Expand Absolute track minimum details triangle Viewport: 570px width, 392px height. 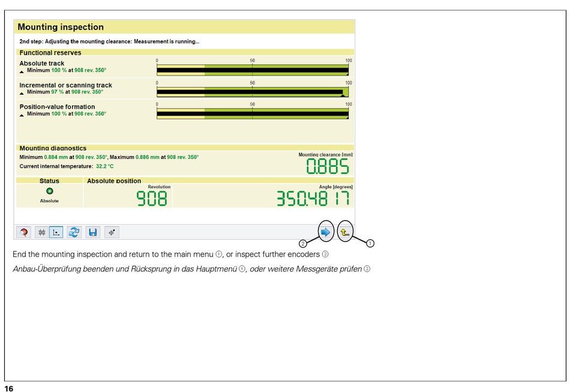[x=22, y=71]
